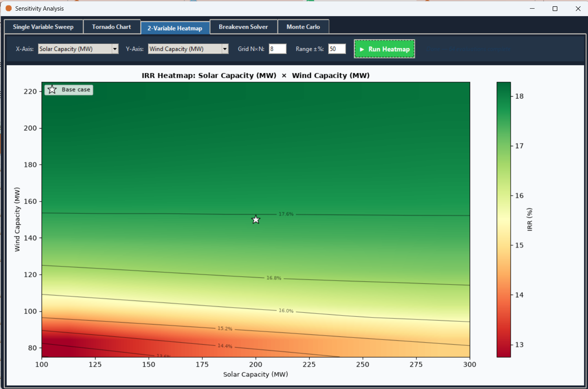Click the orange Sensitivity Analysis window icon
Screen dimensions: 588x389
[x=8, y=8]
